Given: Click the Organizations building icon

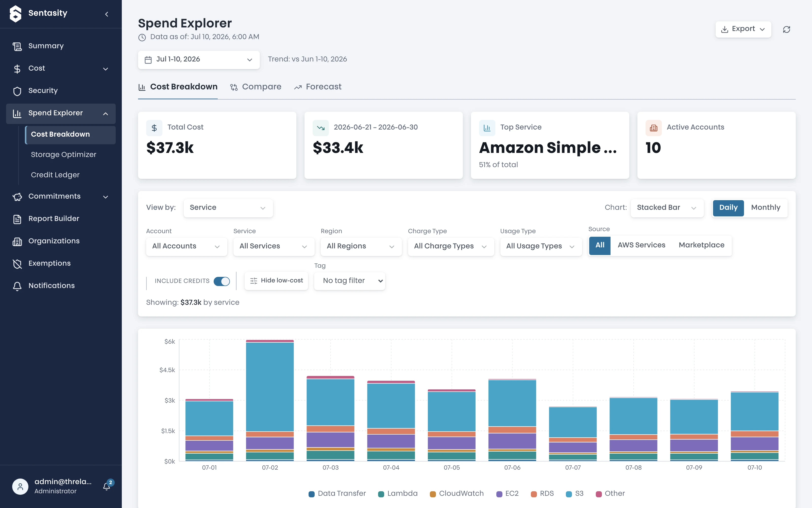Looking at the screenshot, I should click(x=17, y=241).
